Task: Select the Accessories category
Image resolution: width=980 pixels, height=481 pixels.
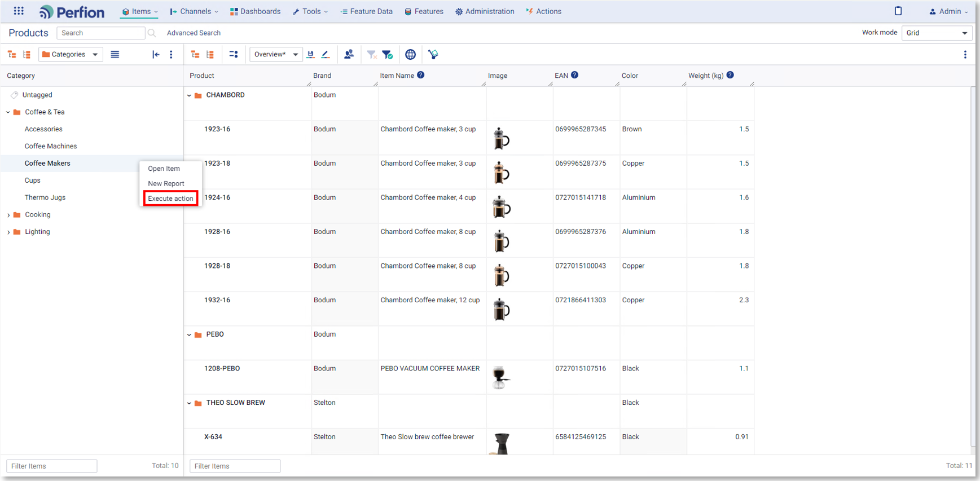Action: coord(43,129)
